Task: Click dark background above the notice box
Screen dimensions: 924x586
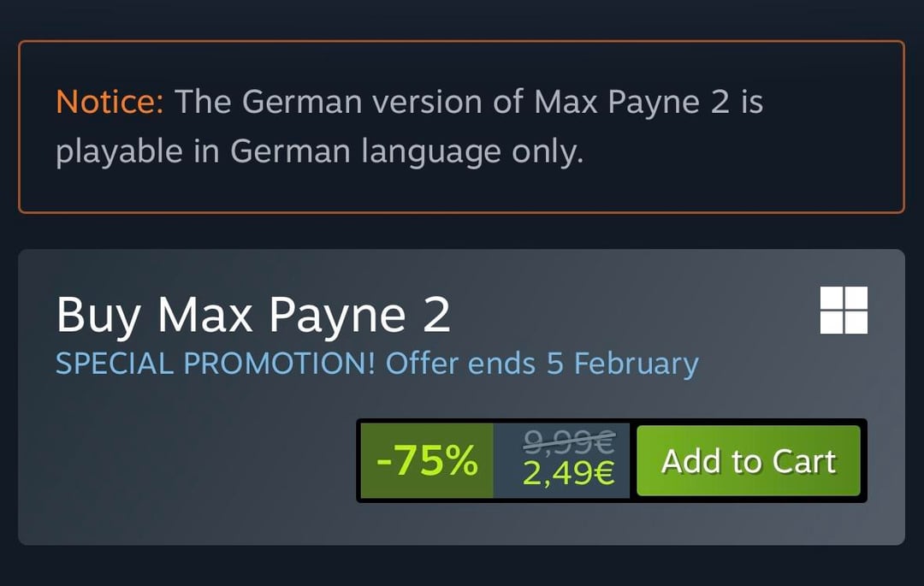Action: point(462,19)
